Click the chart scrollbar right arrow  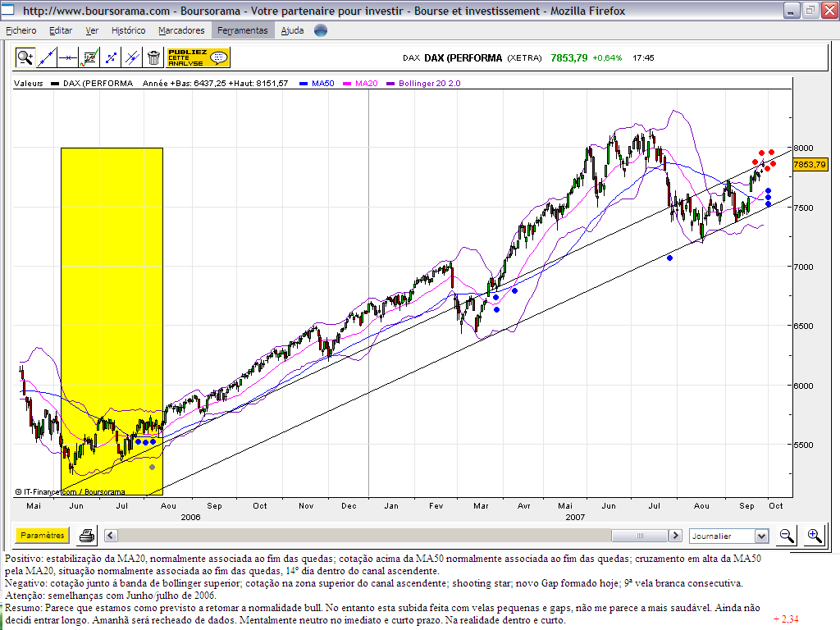pos(676,535)
